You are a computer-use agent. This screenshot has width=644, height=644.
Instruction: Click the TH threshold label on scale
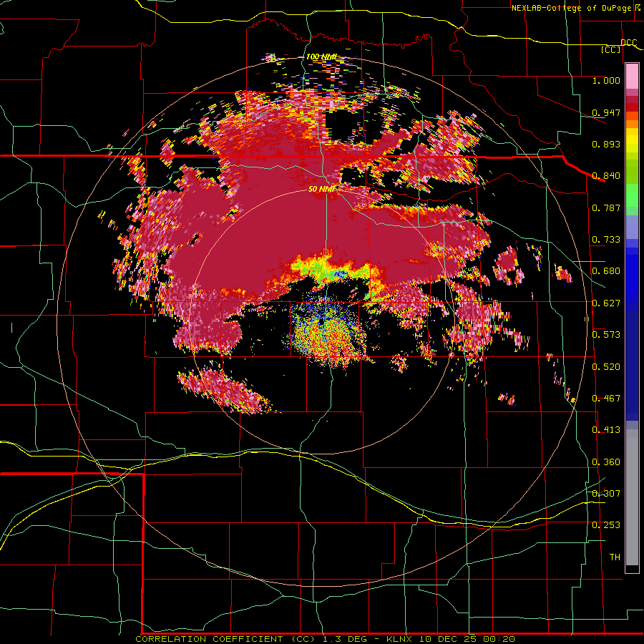(615, 557)
